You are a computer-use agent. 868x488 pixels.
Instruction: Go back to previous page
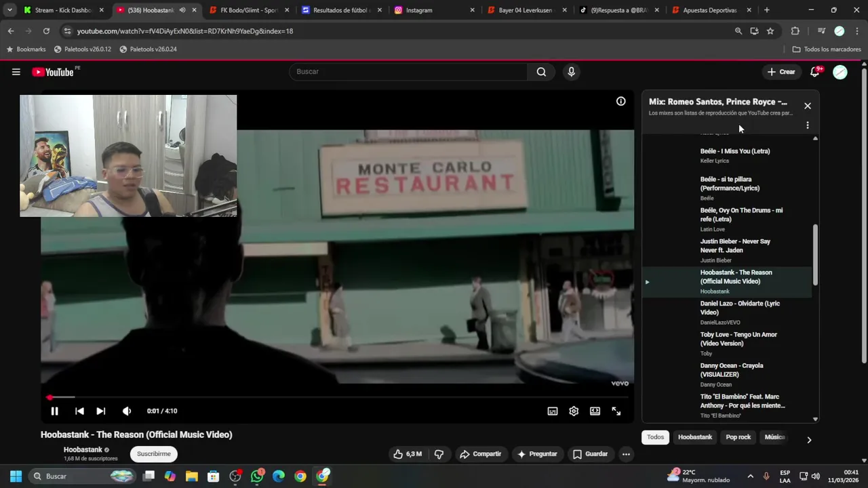click(11, 31)
